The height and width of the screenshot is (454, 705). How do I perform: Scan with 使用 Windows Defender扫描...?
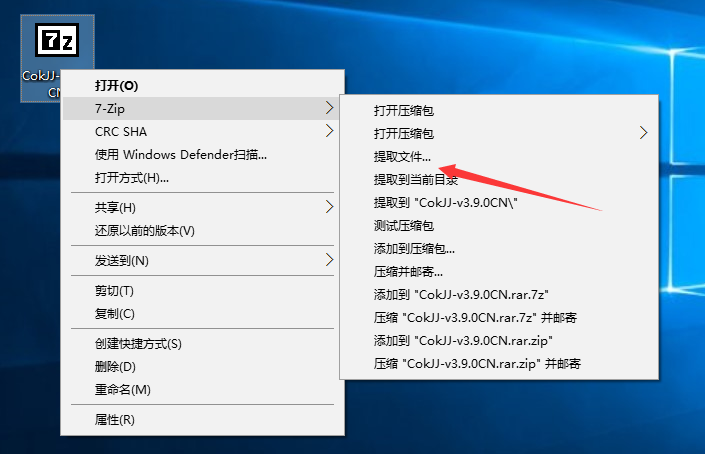[180, 155]
